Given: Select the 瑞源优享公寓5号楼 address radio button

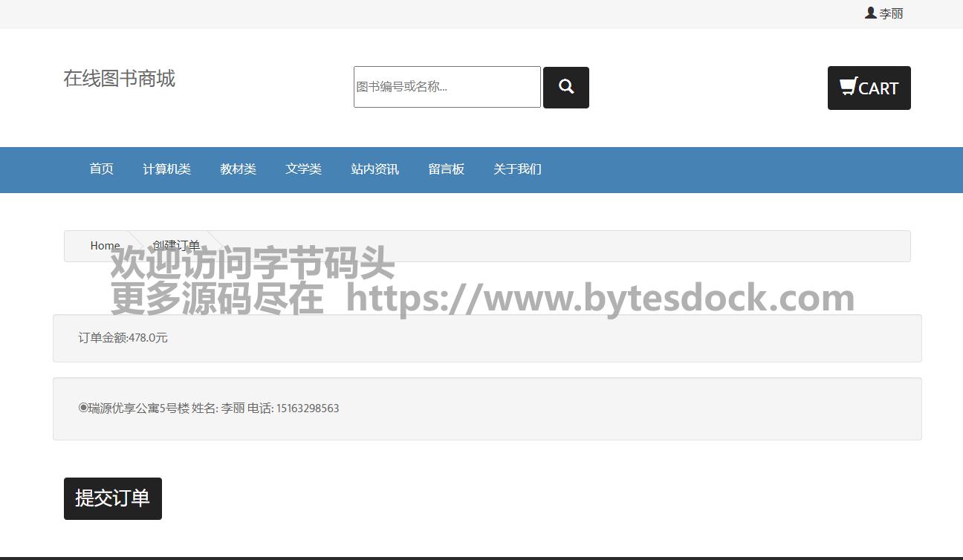Looking at the screenshot, I should coord(83,407).
